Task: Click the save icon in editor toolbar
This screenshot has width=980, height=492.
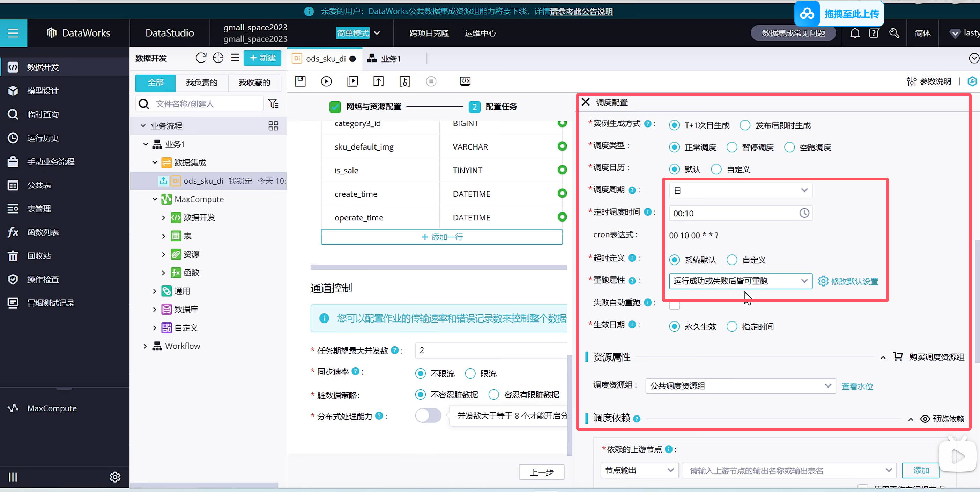Action: point(300,81)
